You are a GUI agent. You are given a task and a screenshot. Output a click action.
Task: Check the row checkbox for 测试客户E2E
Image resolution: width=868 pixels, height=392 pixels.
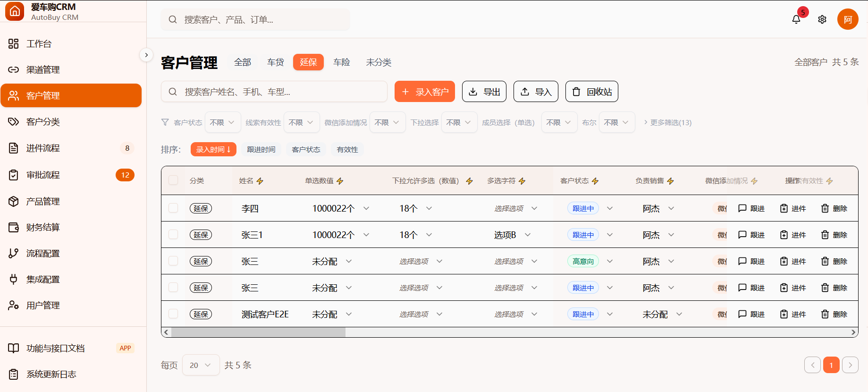pos(173,314)
